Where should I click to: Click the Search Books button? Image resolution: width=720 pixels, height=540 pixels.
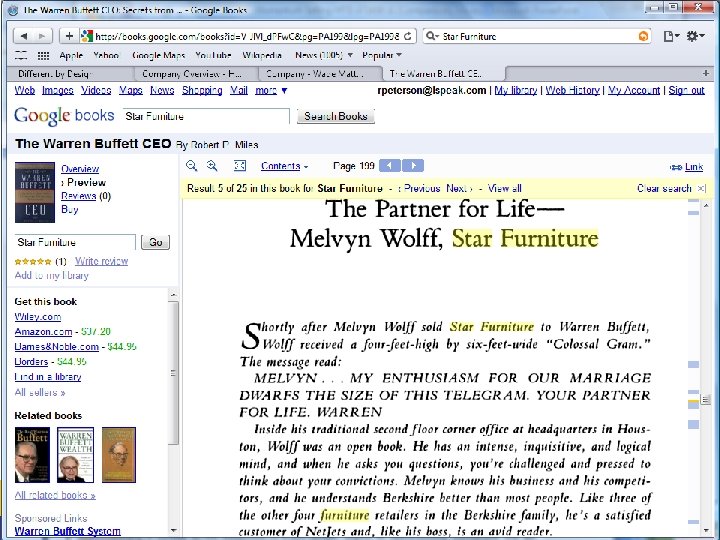coord(336,116)
